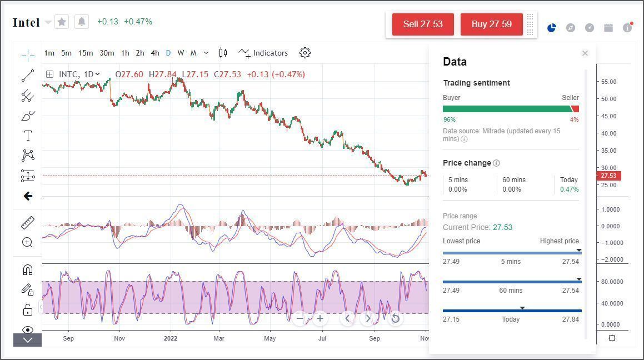
Task: Click the Sell 27.53 button
Action: pyautogui.click(x=423, y=24)
